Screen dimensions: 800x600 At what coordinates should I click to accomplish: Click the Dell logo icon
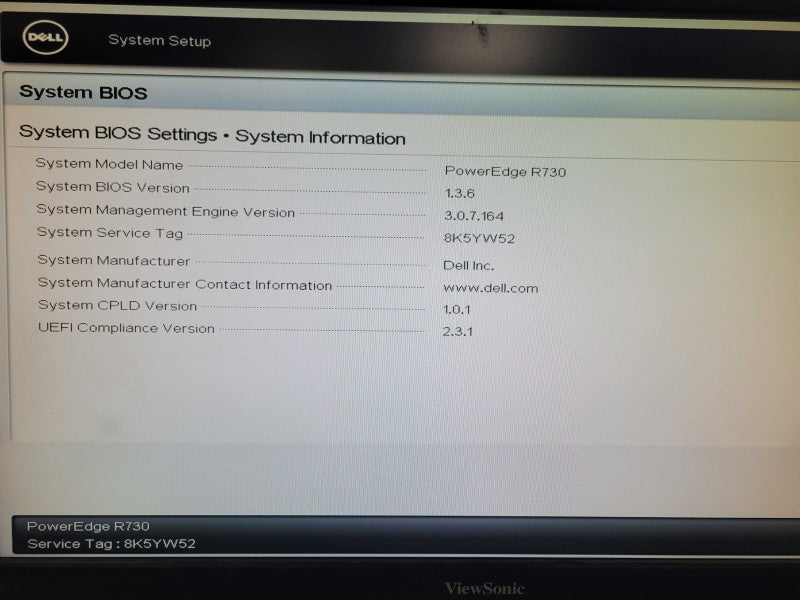click(45, 37)
